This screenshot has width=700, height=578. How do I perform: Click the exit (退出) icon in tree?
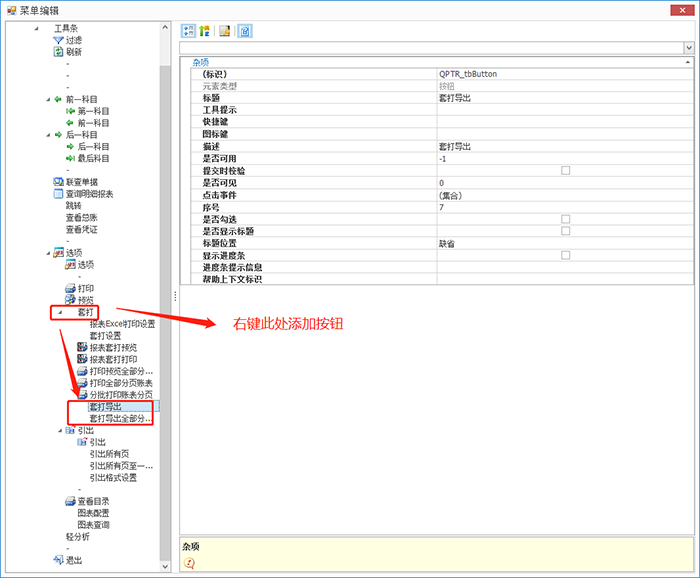tap(58, 560)
